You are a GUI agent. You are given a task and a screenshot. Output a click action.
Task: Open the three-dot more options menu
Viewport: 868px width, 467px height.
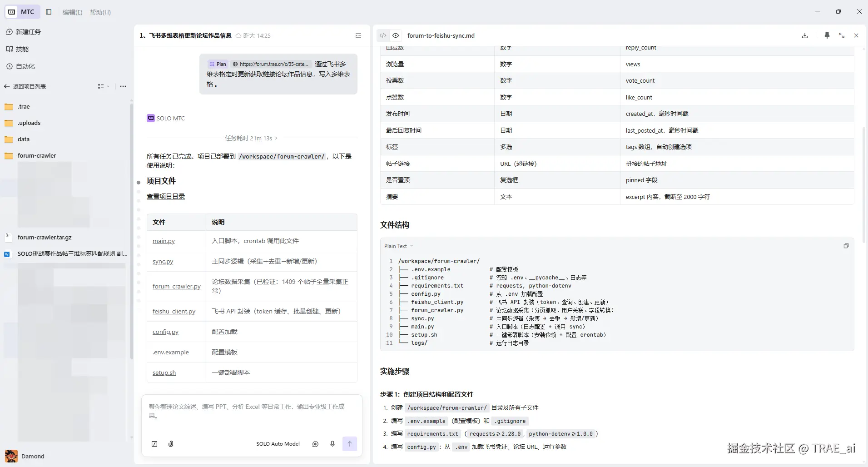(x=123, y=86)
